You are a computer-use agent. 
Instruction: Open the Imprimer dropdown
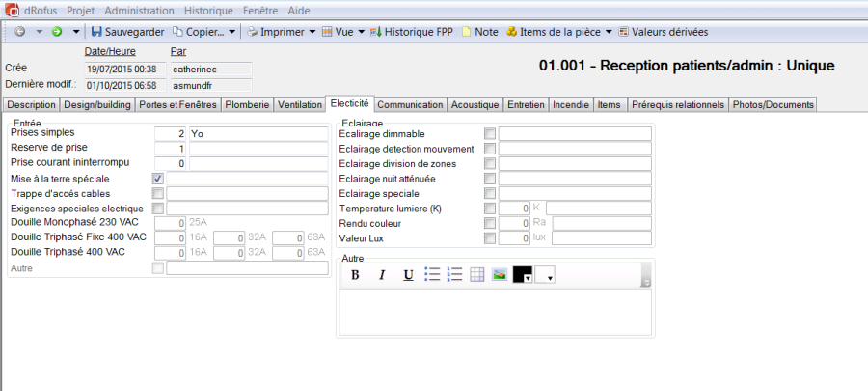282,32
